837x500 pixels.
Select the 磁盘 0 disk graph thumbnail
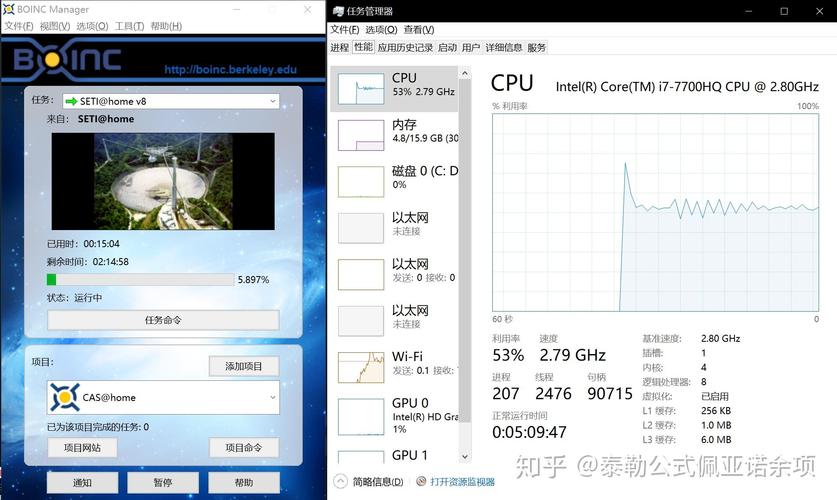(x=361, y=181)
